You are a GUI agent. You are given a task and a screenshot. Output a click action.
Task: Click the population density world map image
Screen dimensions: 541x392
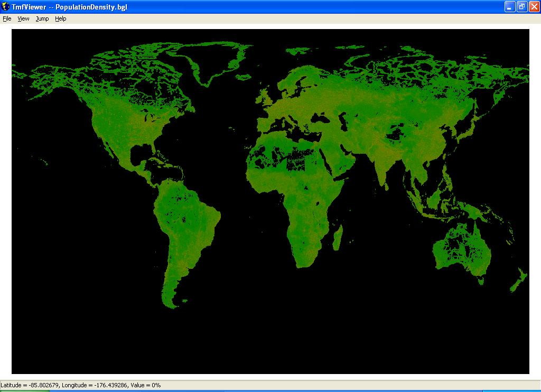[x=270, y=201]
